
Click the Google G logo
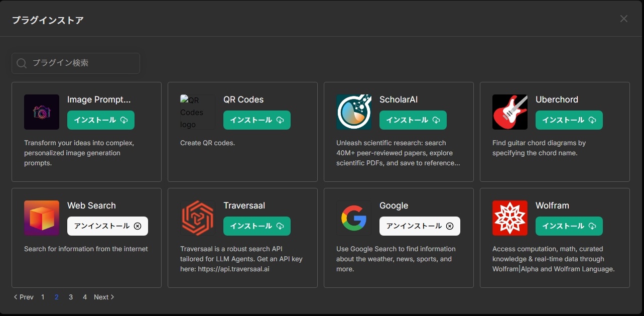[354, 218]
